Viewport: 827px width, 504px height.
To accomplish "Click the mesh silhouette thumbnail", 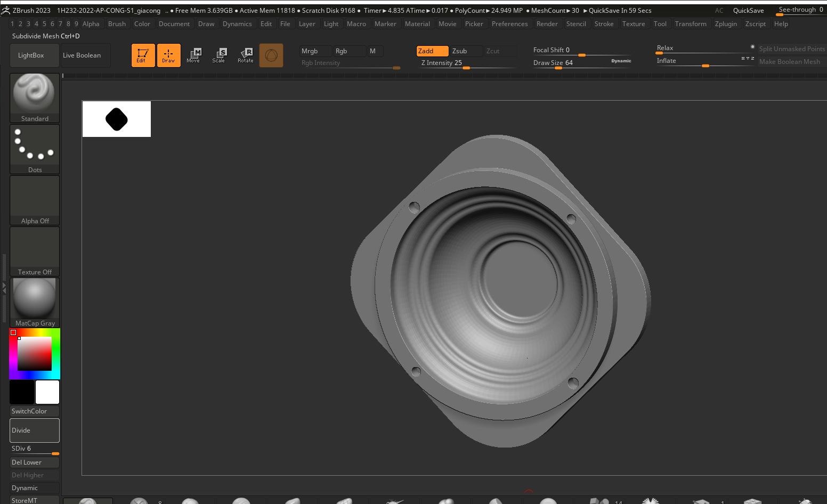I will click(x=117, y=119).
